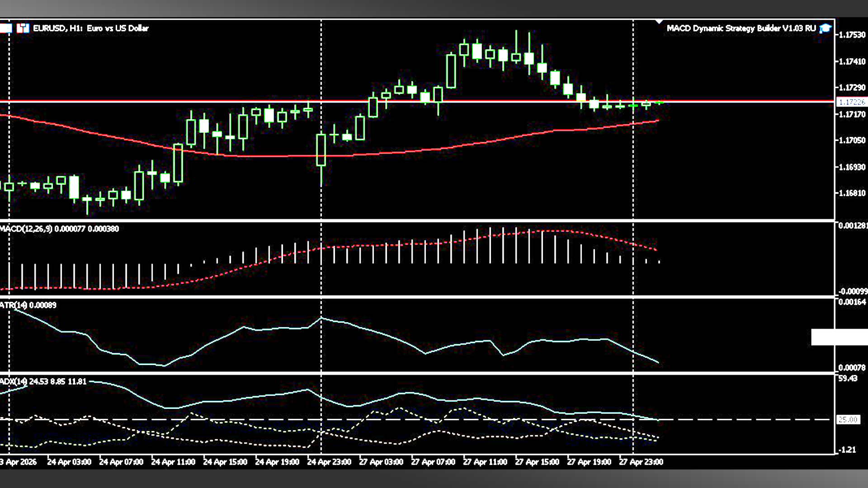Click the 27 Apr 11:00 time label

(485, 462)
